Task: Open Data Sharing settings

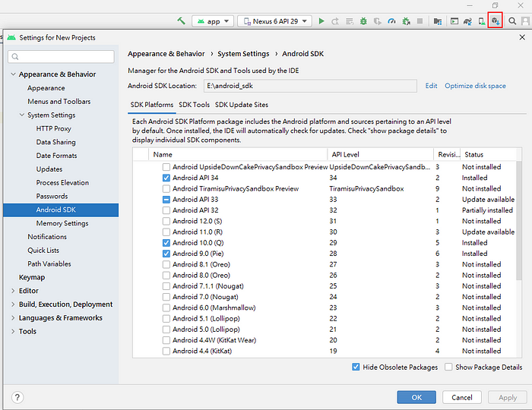Action: point(56,142)
